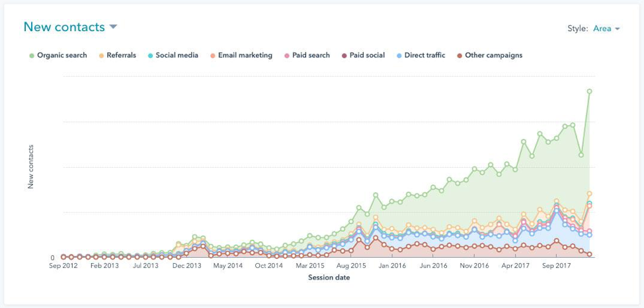Click the Direct traffic blue legend dot

pyautogui.click(x=398, y=56)
